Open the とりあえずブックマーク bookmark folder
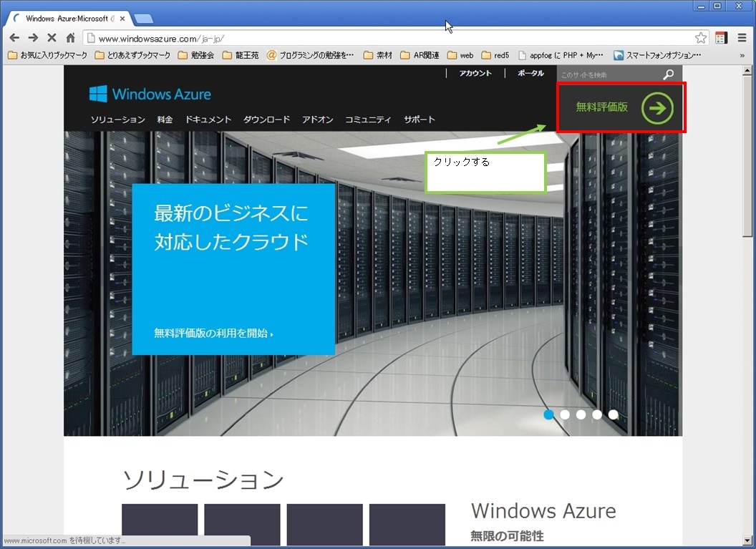 [132, 55]
